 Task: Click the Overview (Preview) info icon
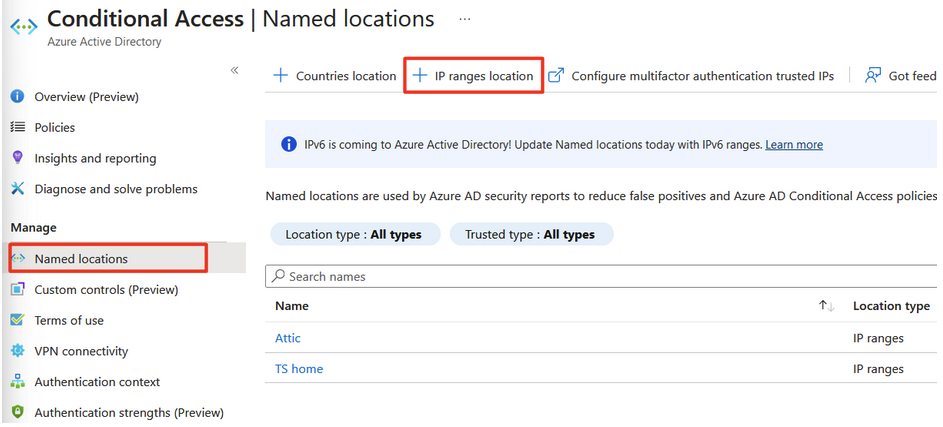pos(17,97)
